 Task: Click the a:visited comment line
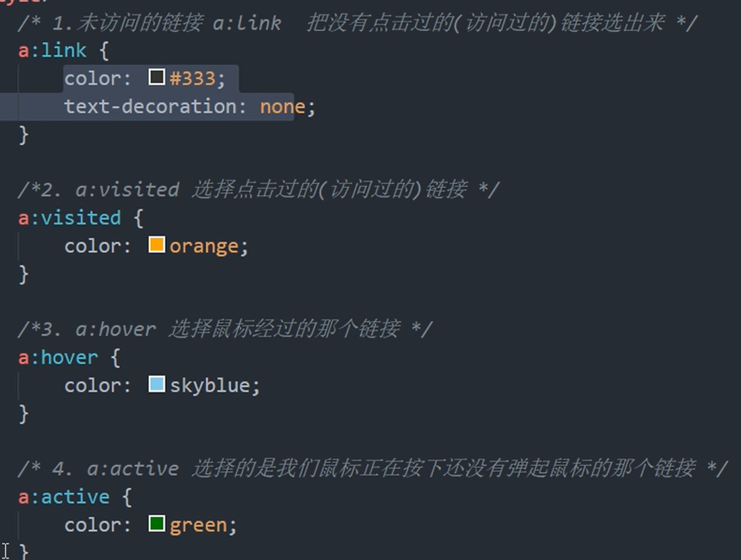tap(257, 189)
